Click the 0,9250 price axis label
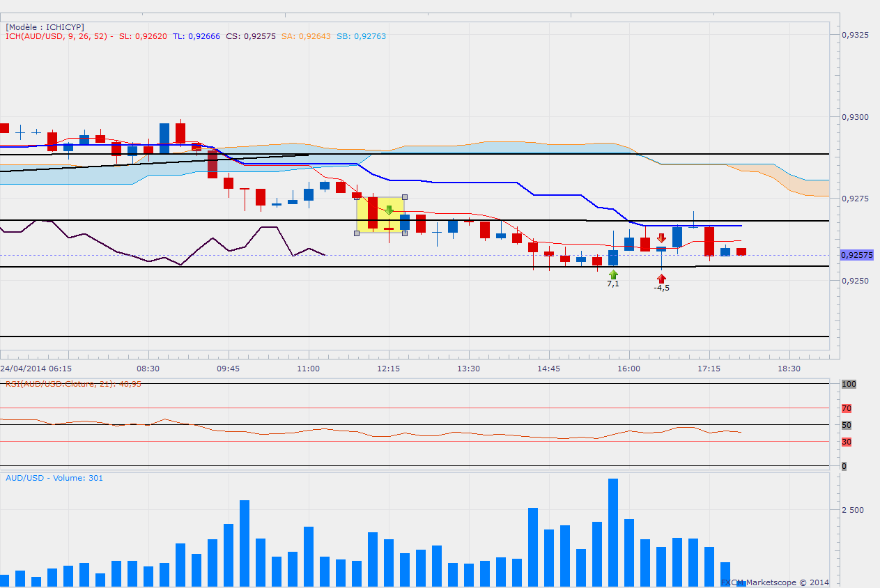 855,280
